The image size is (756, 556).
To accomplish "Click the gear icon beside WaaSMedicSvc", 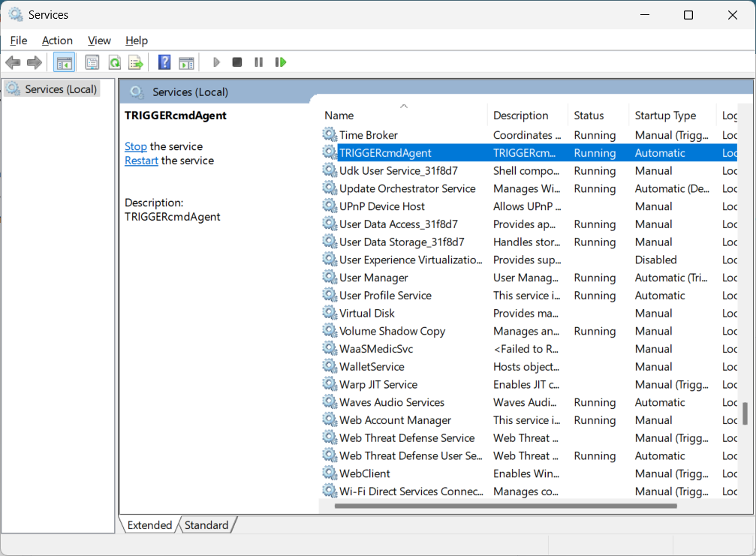I will tap(330, 348).
